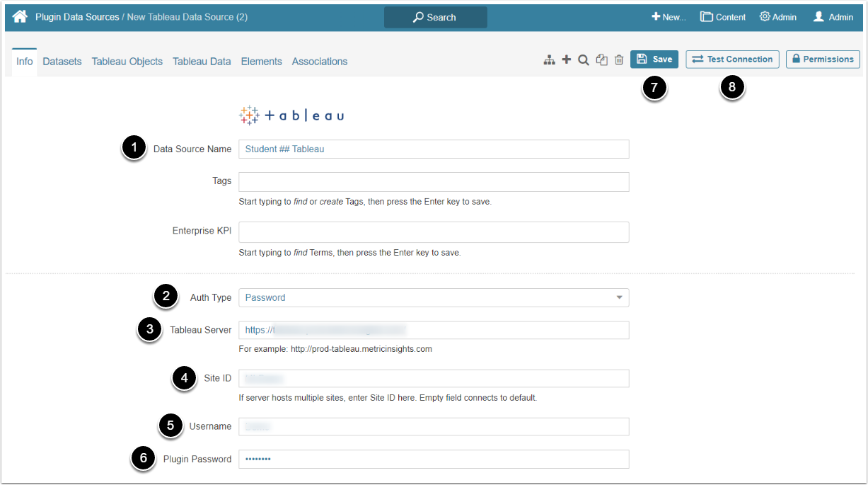Duplicate the data source with copy icon
Viewport: 868px width, 485px height.
pyautogui.click(x=601, y=60)
